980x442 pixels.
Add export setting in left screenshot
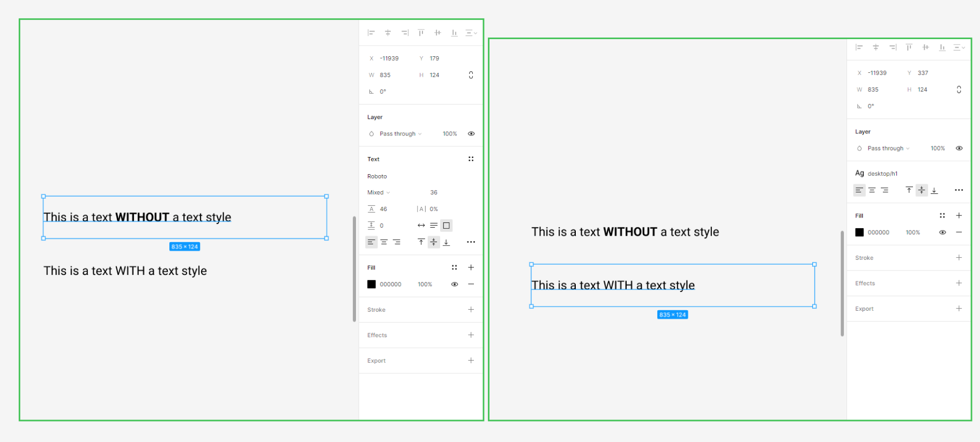[x=471, y=361]
